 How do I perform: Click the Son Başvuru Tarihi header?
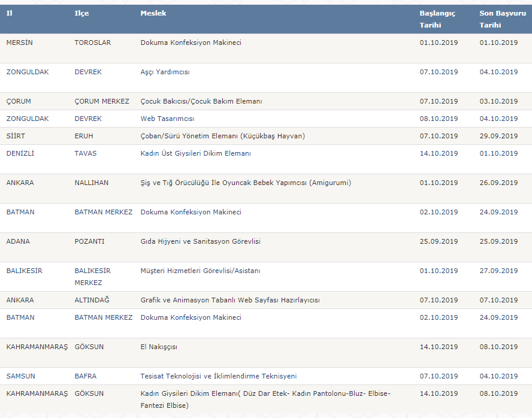503,19
